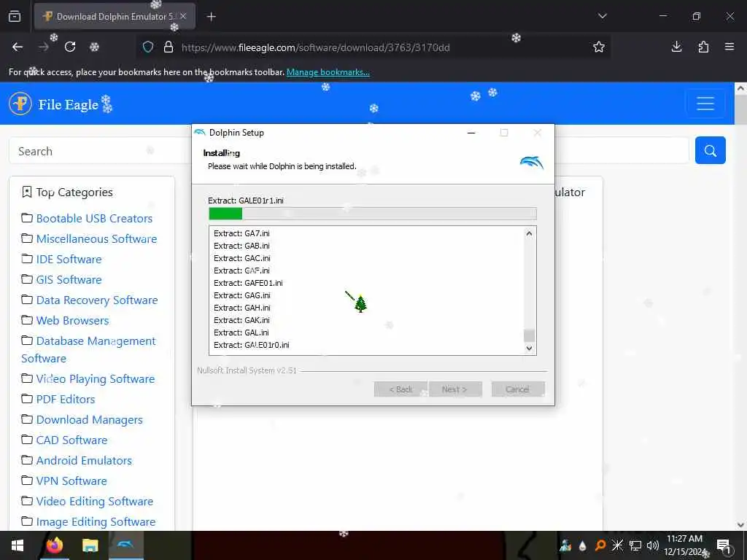Open the tracking protection shield icon
Image resolution: width=747 pixels, height=560 pixels.
coord(148,47)
